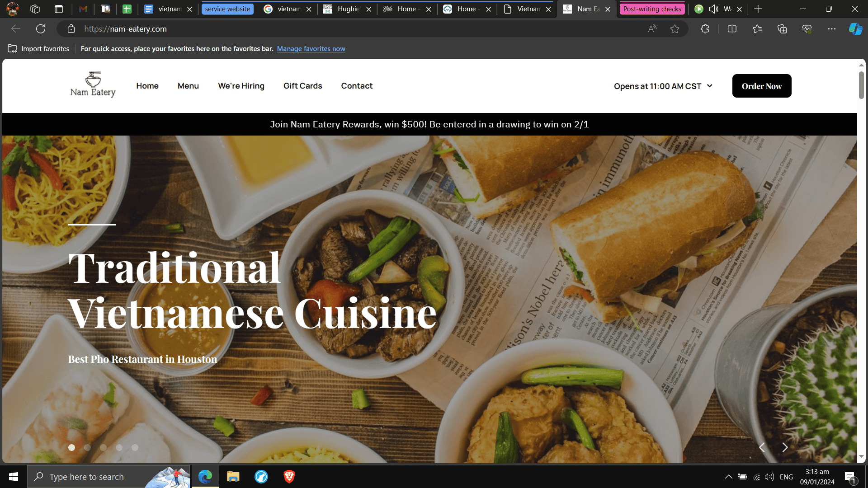
Task: Show the next slide with right arrow
Action: (785, 447)
